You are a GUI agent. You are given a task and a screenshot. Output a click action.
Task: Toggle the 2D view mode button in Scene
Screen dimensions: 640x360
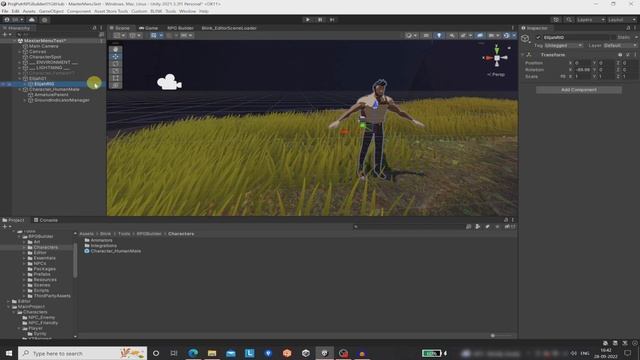tap(426, 36)
